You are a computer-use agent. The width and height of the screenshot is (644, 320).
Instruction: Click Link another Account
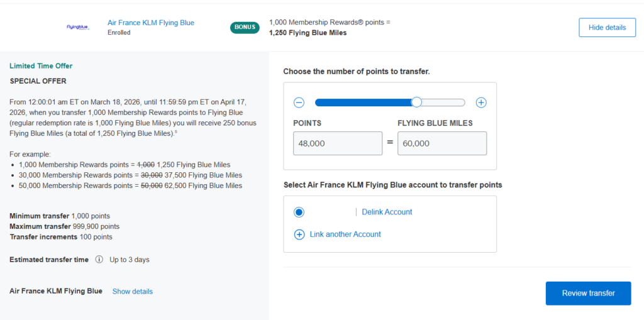345,234
